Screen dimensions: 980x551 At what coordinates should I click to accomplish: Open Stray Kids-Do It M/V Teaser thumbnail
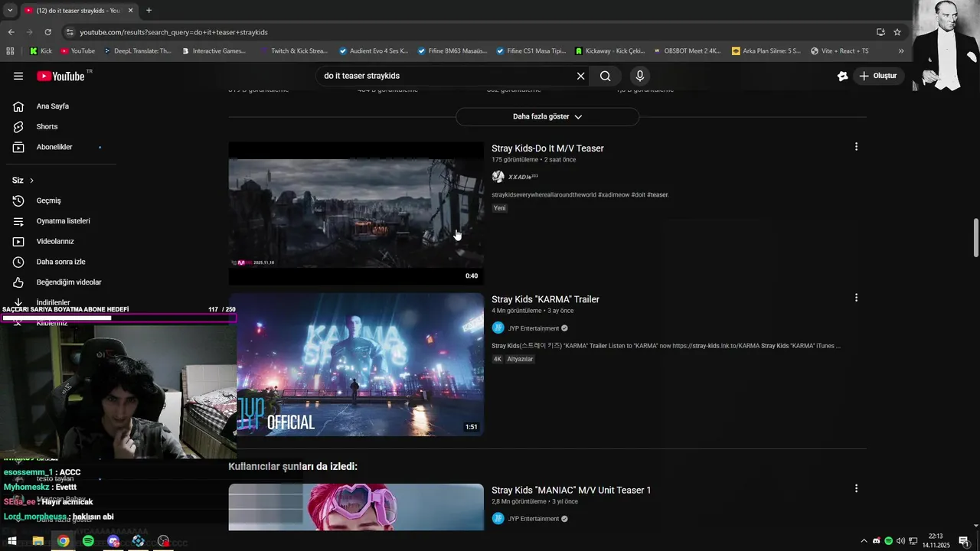tap(356, 213)
